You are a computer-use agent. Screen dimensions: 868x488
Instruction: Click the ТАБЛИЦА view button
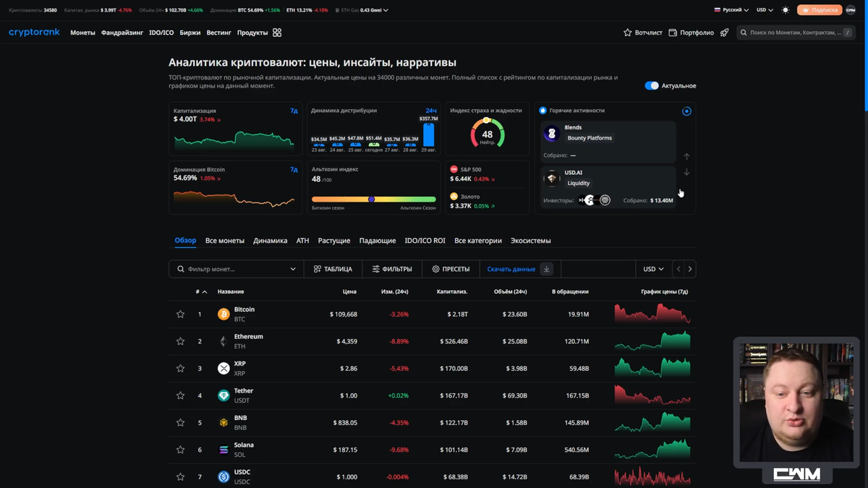click(333, 269)
